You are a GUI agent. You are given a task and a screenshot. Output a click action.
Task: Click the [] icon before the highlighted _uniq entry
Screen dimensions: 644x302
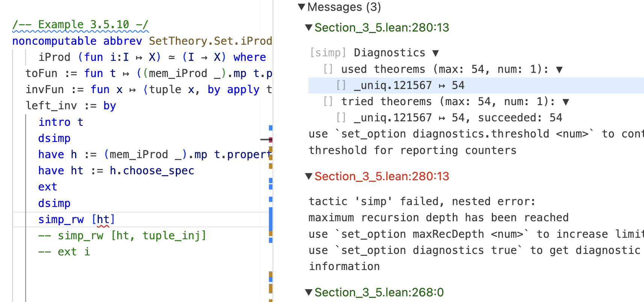click(341, 85)
